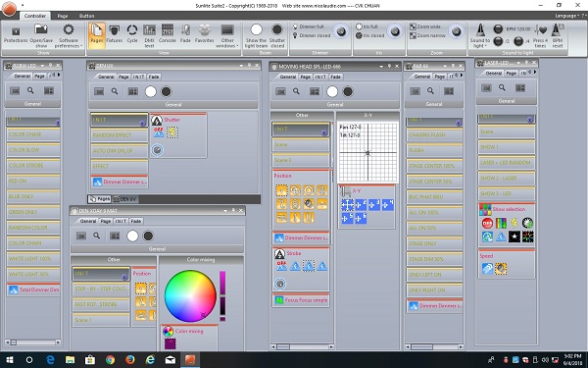The height and width of the screenshot is (368, 588).
Task: Toggle Dimmer full option
Action: [x=308, y=26]
